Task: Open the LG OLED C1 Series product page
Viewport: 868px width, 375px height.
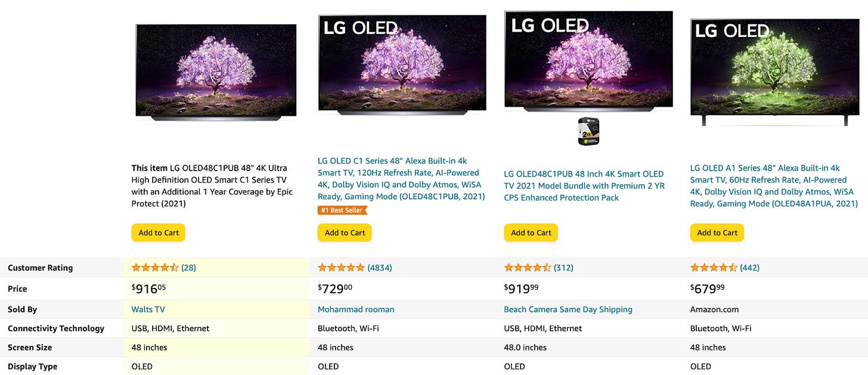Action: [401, 178]
